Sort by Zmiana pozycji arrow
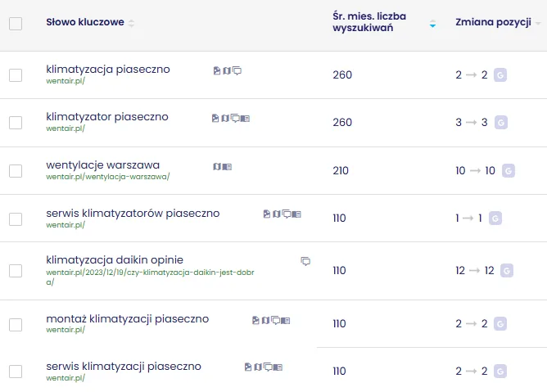The height and width of the screenshot is (392, 547). point(538,24)
